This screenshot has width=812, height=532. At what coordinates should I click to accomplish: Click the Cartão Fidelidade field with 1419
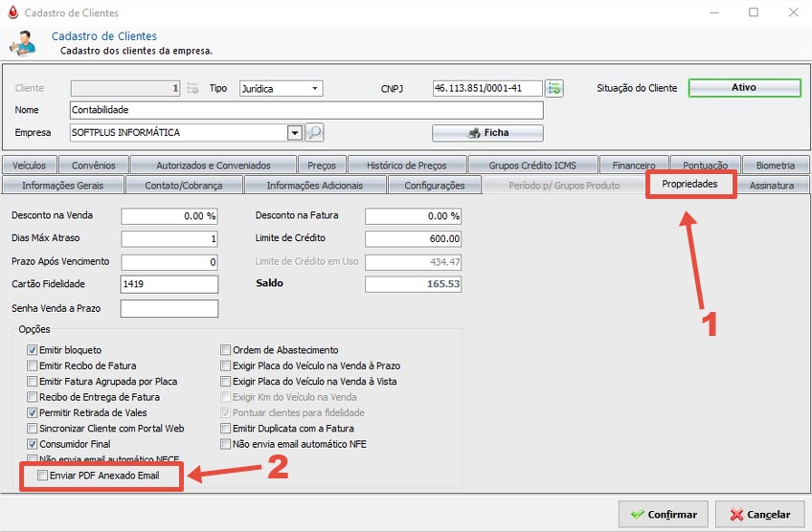[169, 284]
